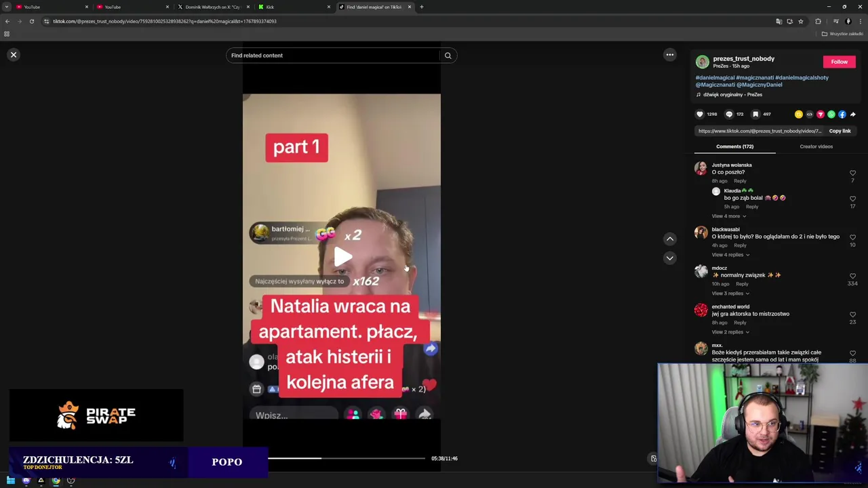Like the video with heart icon
The width and height of the screenshot is (868, 488).
(700, 115)
